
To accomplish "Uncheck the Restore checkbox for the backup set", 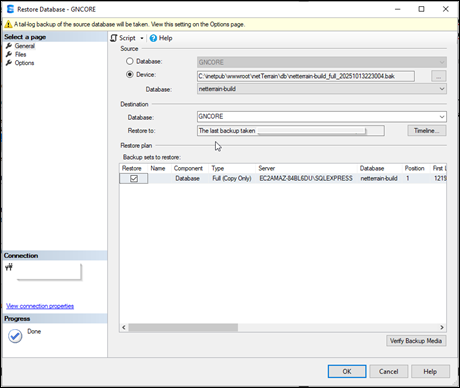I will pos(134,179).
